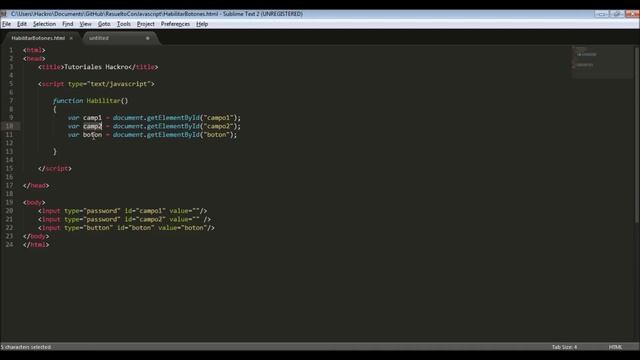Click type="button" attribute on line 22
640x360 pixels.
[89, 228]
